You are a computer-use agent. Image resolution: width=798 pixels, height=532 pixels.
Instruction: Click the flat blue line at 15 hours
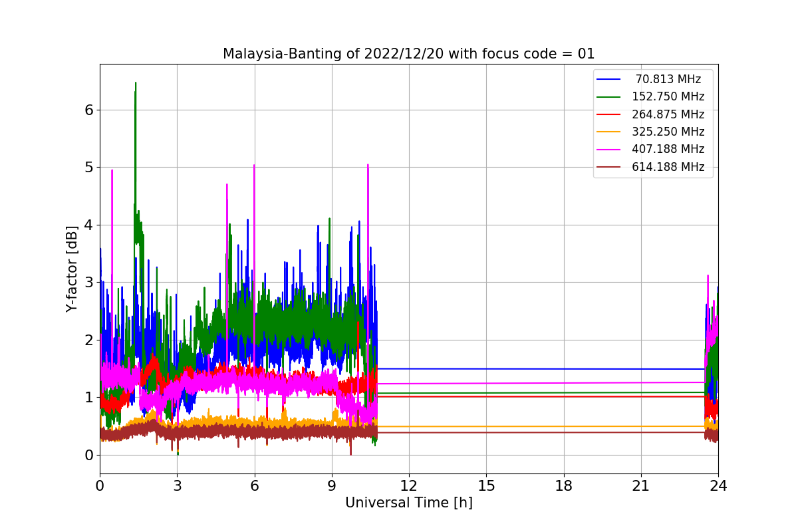[486, 368]
